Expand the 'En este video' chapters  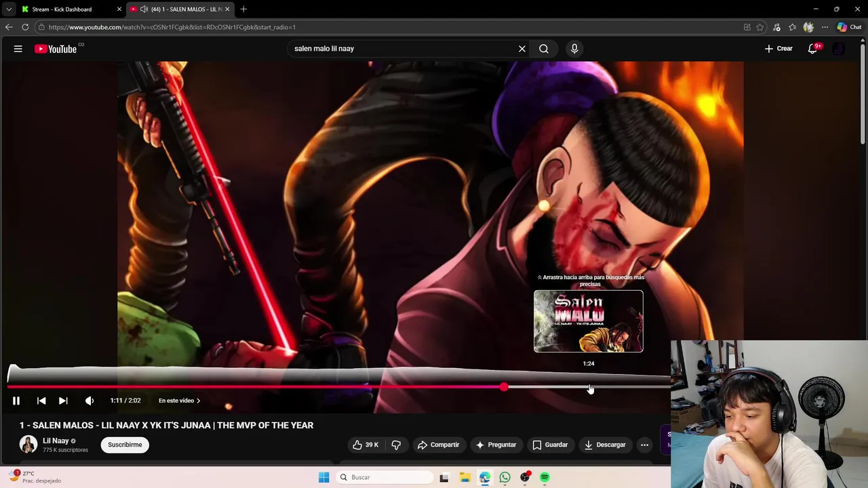pos(179,401)
